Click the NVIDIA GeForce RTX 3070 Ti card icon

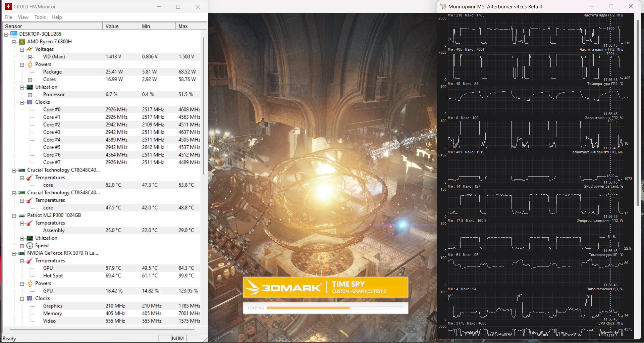pos(22,253)
